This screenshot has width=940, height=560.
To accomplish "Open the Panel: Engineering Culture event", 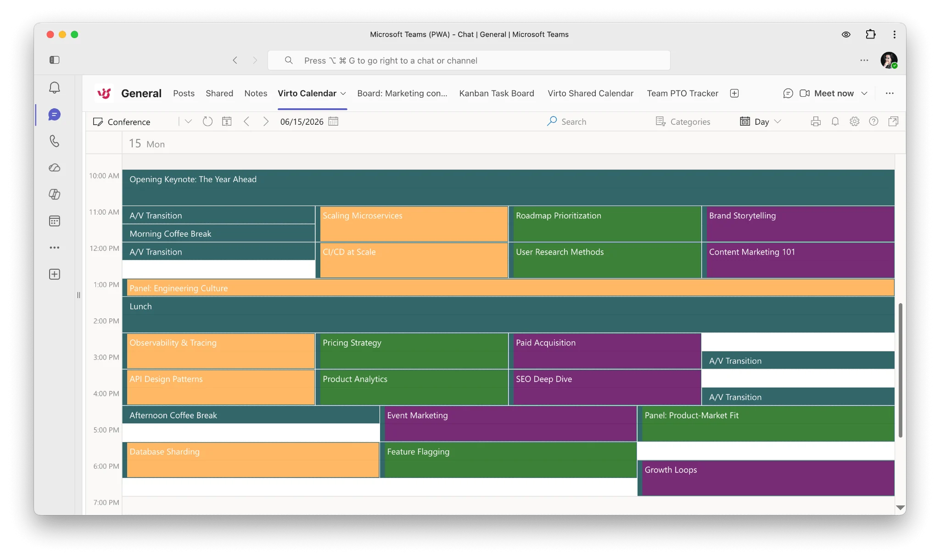I will 508,288.
